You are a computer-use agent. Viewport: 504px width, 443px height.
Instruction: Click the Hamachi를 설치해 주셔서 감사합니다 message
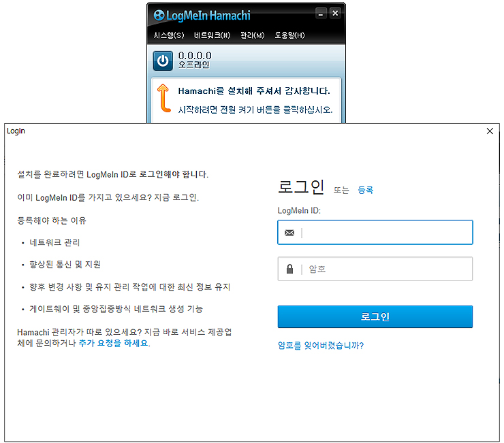[x=254, y=91]
